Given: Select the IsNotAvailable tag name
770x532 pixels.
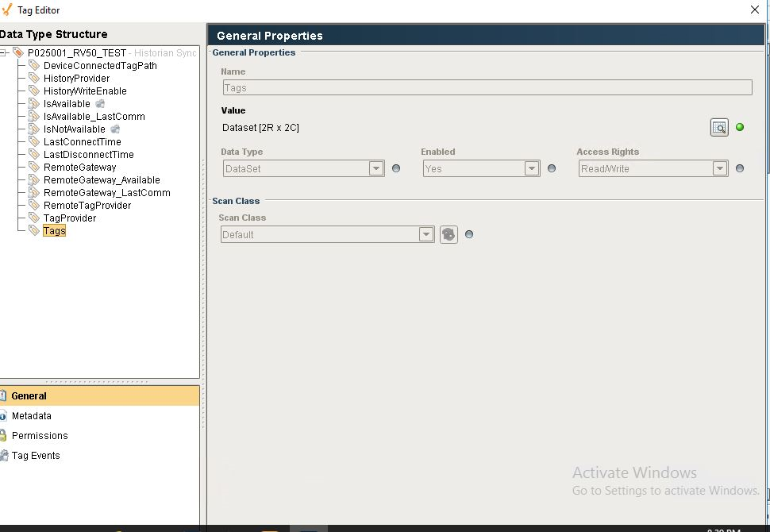Looking at the screenshot, I should tap(74, 129).
